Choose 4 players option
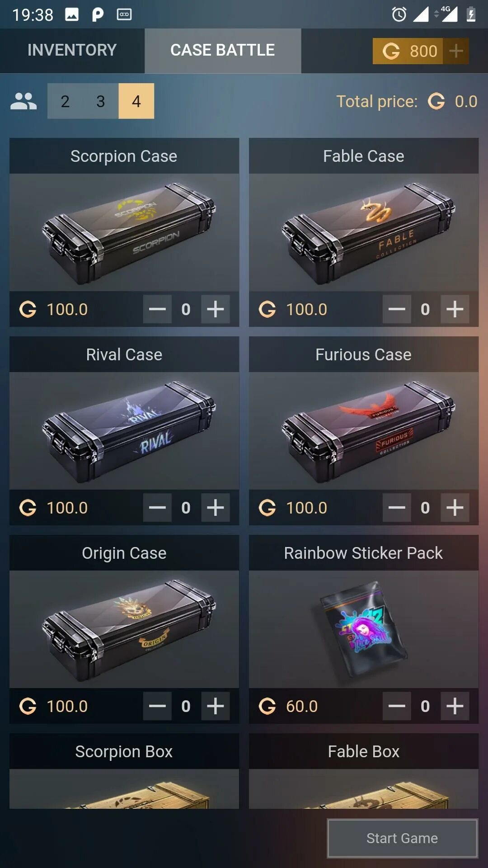The width and height of the screenshot is (488, 868). coord(136,101)
